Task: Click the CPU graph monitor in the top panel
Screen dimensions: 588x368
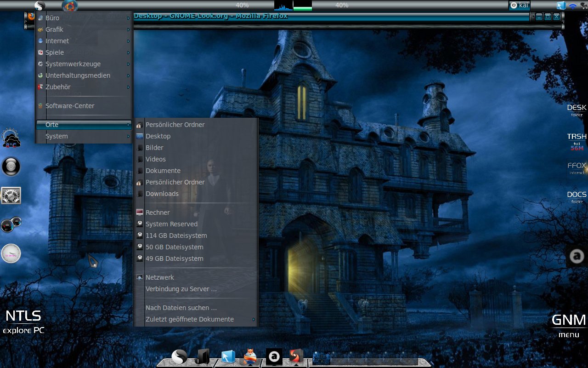Action: [x=283, y=6]
